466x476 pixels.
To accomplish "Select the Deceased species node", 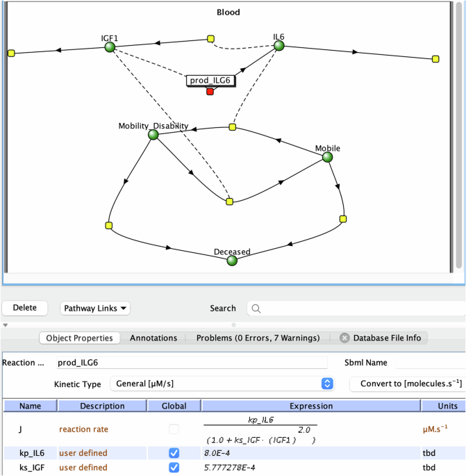I will [x=232, y=261].
